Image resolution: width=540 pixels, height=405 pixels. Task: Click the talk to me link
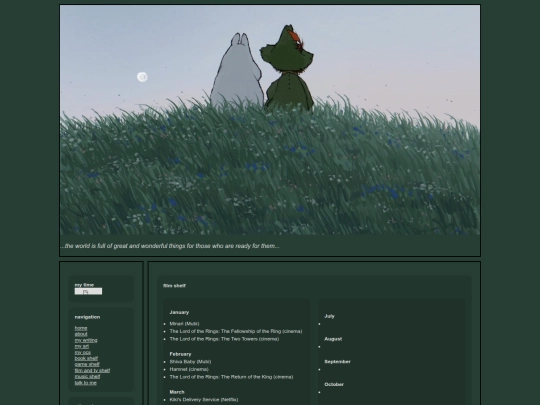86,383
